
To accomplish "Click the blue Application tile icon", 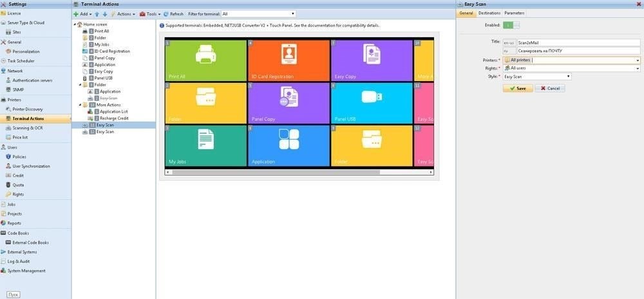I will (289, 139).
